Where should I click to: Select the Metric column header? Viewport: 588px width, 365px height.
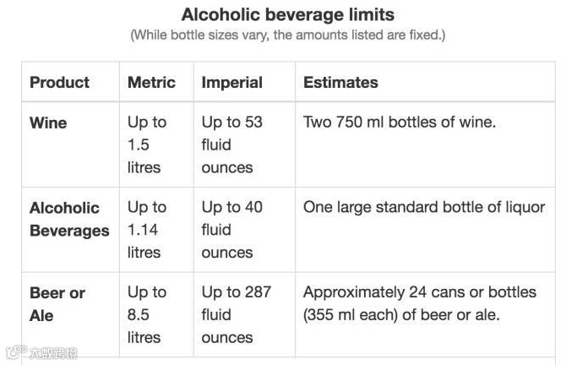(151, 83)
